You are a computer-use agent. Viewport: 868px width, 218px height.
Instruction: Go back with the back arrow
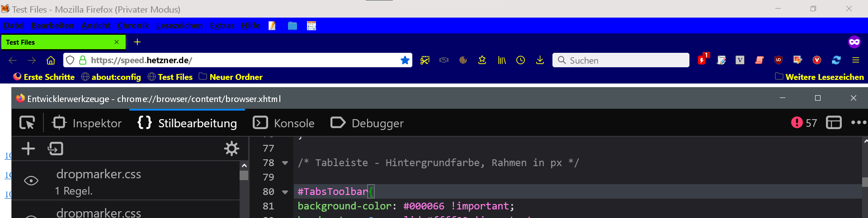[x=13, y=60]
